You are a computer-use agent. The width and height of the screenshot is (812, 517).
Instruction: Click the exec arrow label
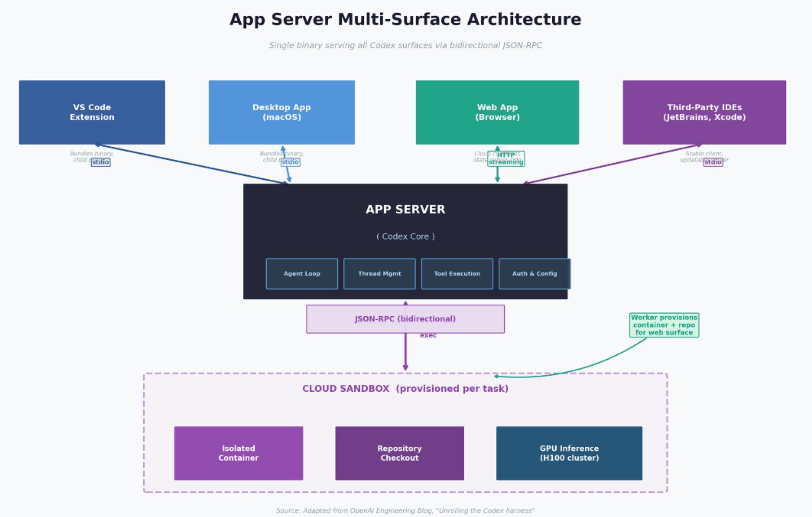(428, 335)
